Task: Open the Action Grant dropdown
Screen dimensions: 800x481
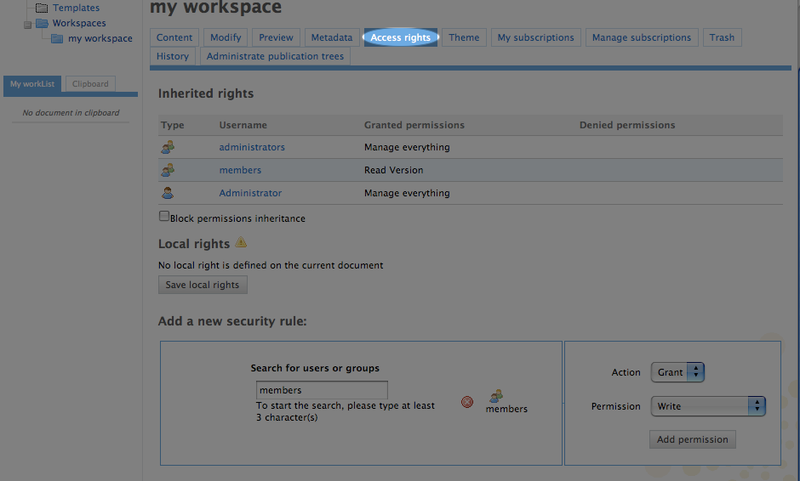Action: (x=678, y=372)
